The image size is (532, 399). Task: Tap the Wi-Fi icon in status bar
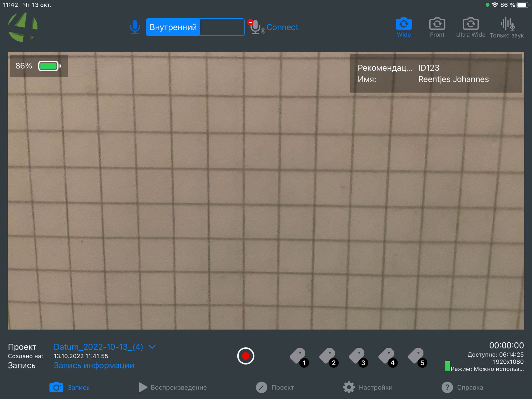[x=494, y=5]
